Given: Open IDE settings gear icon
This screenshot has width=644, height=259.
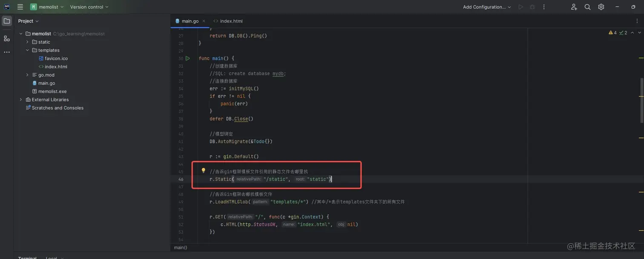Looking at the screenshot, I should point(601,7).
